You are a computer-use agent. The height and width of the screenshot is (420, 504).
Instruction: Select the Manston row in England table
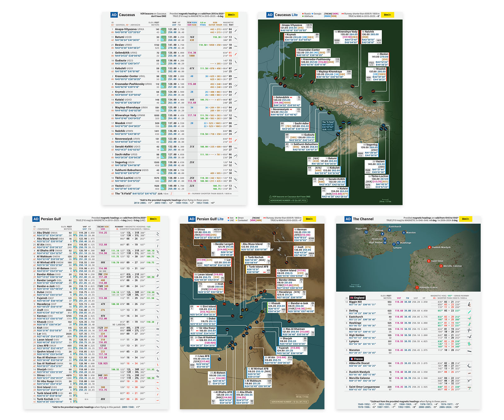[408, 351]
